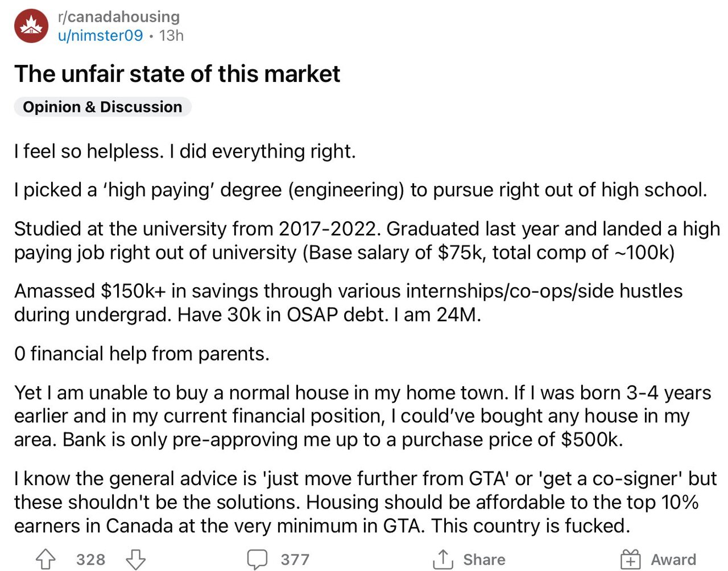This screenshot has height=571, width=728.
Task: Open the canadahousing subreddit maple leaf avatar
Action: click(x=31, y=26)
